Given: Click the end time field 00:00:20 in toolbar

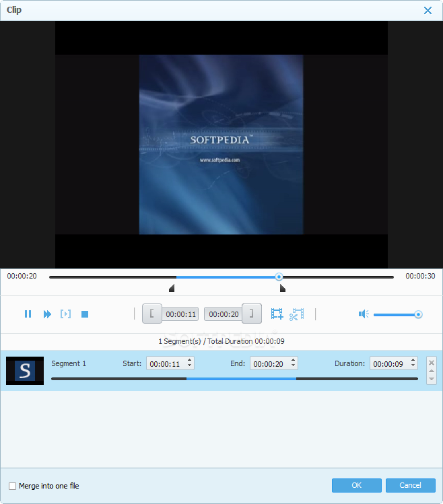Looking at the screenshot, I should click(224, 314).
